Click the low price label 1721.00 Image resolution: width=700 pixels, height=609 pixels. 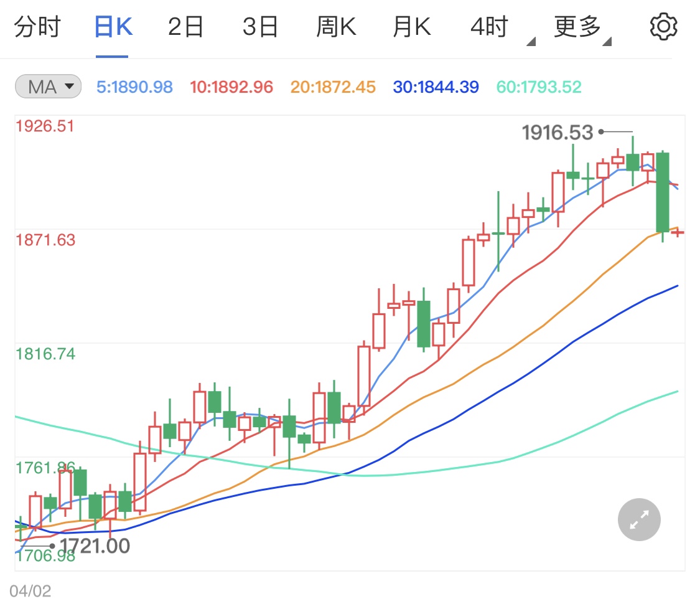[x=95, y=545]
